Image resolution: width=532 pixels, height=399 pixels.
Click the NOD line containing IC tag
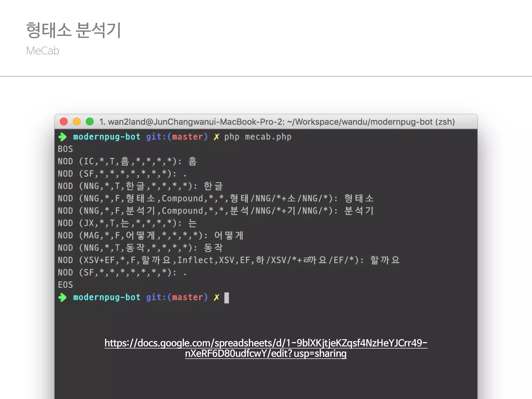(127, 161)
